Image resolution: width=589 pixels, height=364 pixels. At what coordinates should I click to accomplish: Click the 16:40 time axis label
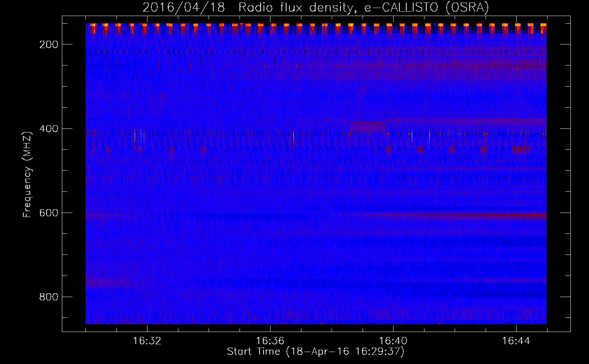(x=393, y=341)
